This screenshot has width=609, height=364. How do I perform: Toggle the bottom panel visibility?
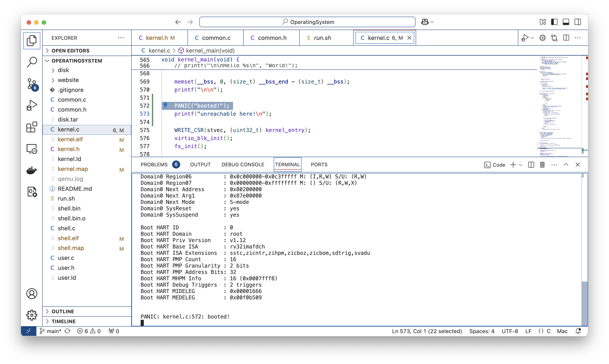[x=566, y=22]
